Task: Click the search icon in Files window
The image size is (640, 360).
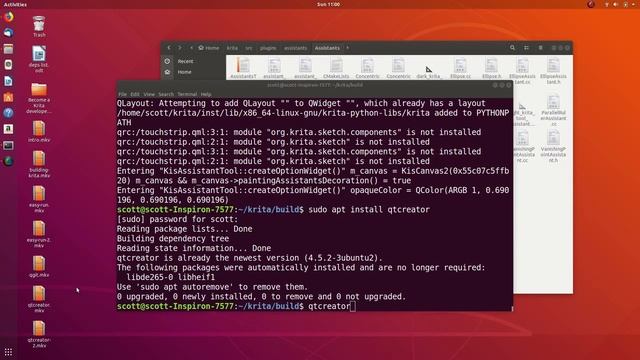Action: 512,48
